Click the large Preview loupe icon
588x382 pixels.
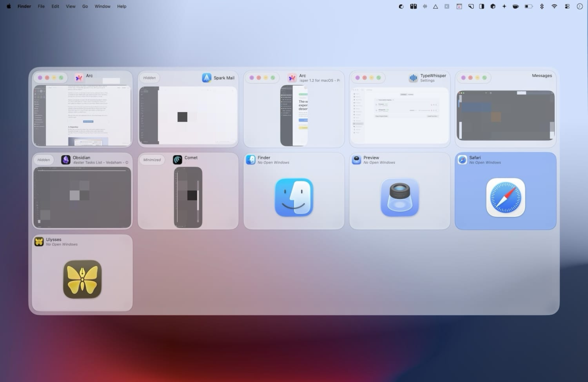coord(400,197)
